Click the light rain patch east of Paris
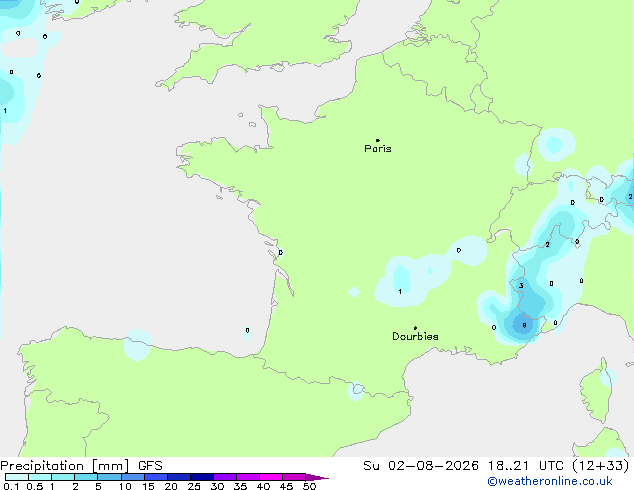This screenshot has height=490, width=634. (556, 144)
